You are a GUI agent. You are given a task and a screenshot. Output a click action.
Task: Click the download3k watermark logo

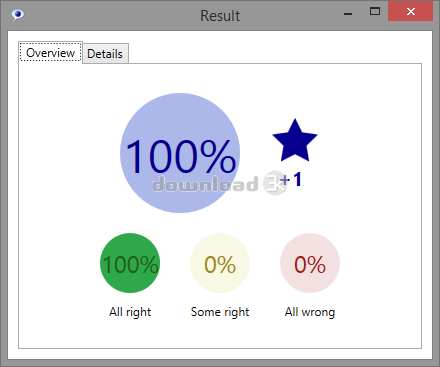coord(219,184)
